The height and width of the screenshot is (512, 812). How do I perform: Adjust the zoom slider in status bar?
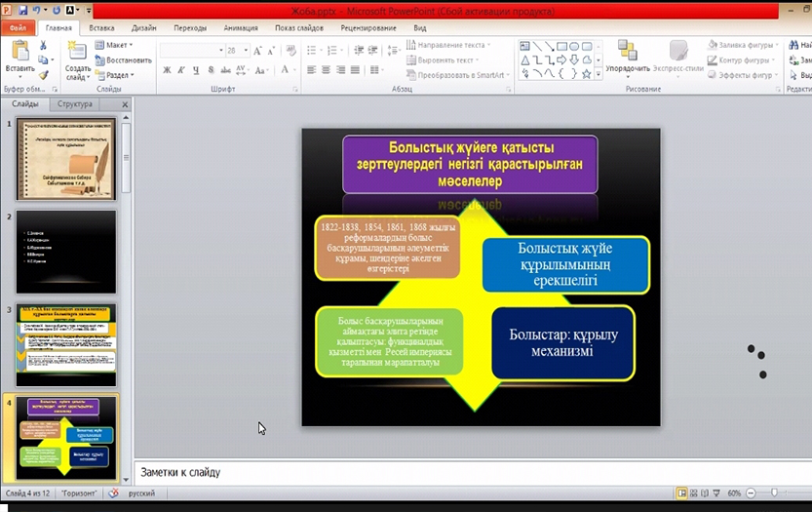(775, 493)
